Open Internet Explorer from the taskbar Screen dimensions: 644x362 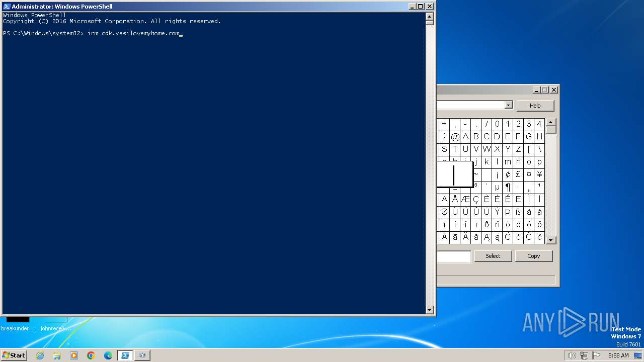(40, 355)
